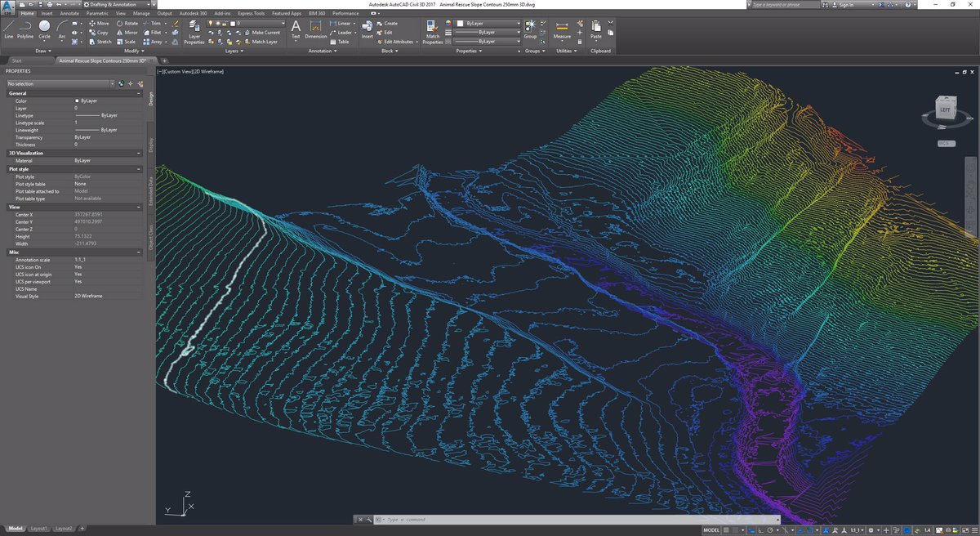The height and width of the screenshot is (536, 980).
Task: Expand the Modify panel
Action: click(x=133, y=51)
